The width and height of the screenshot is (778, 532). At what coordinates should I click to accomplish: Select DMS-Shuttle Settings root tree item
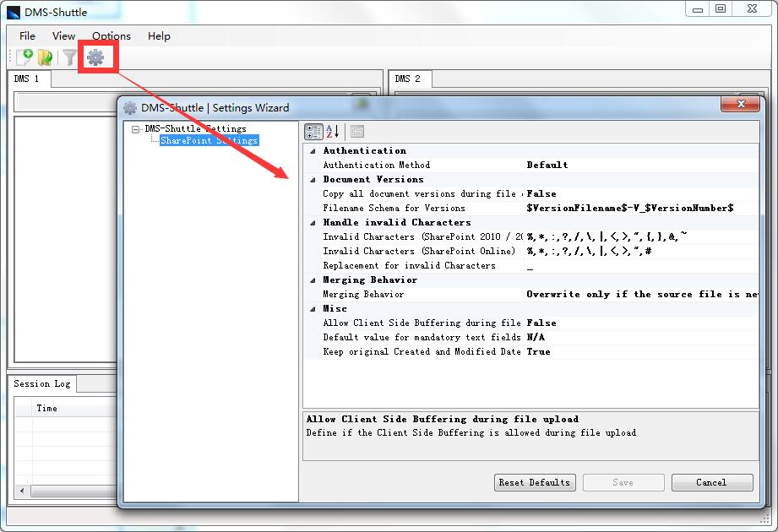click(x=195, y=128)
